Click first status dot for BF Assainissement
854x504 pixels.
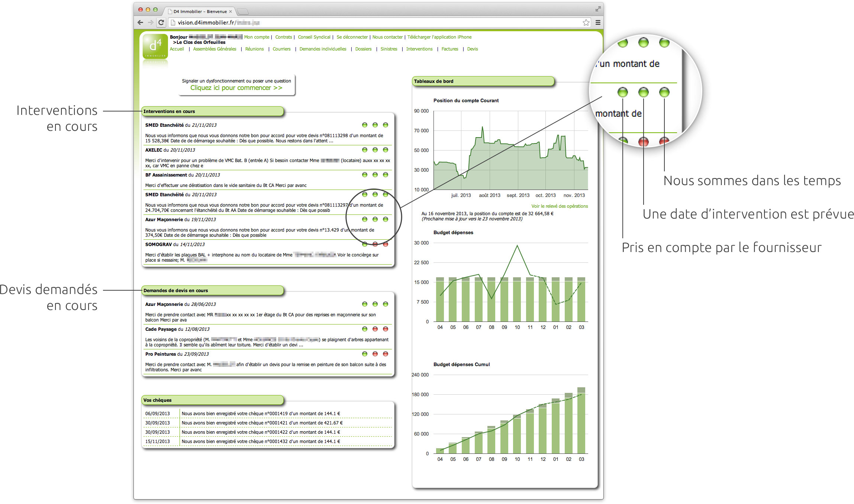365,175
